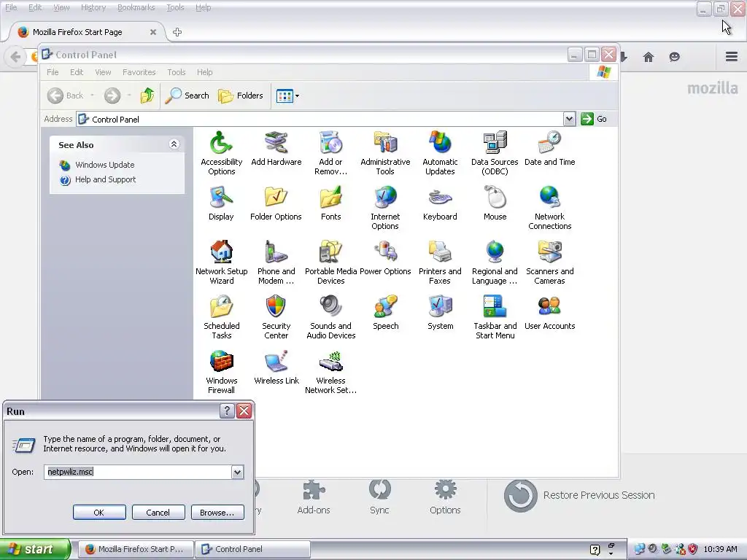Open the System properties icon
This screenshot has height=560, width=747.
440,313
